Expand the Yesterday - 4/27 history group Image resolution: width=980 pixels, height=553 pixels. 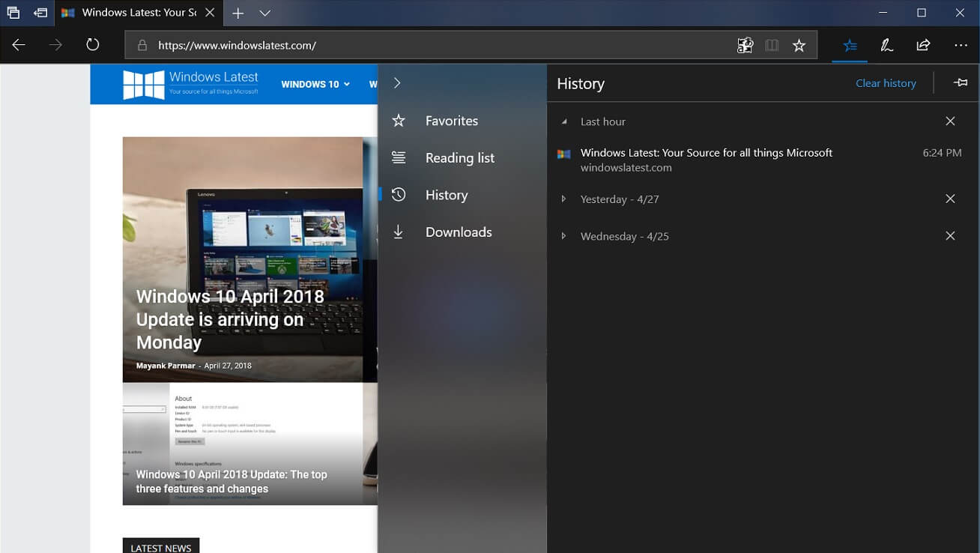tap(564, 199)
